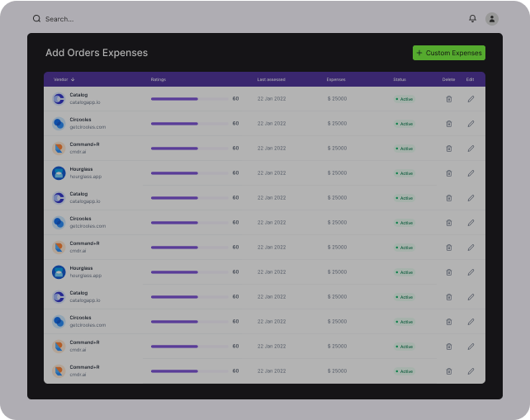
Task: Click the first Hourglass vendor logo
Action: point(59,173)
